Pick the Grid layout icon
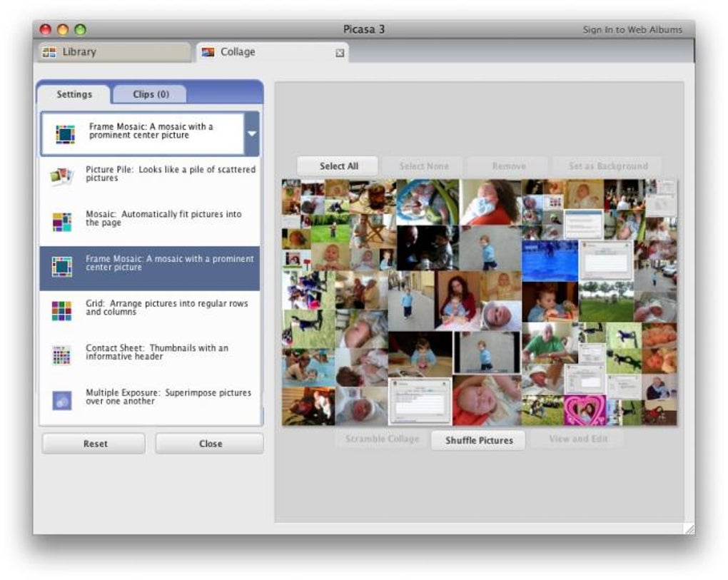The image size is (728, 580). pos(62,311)
